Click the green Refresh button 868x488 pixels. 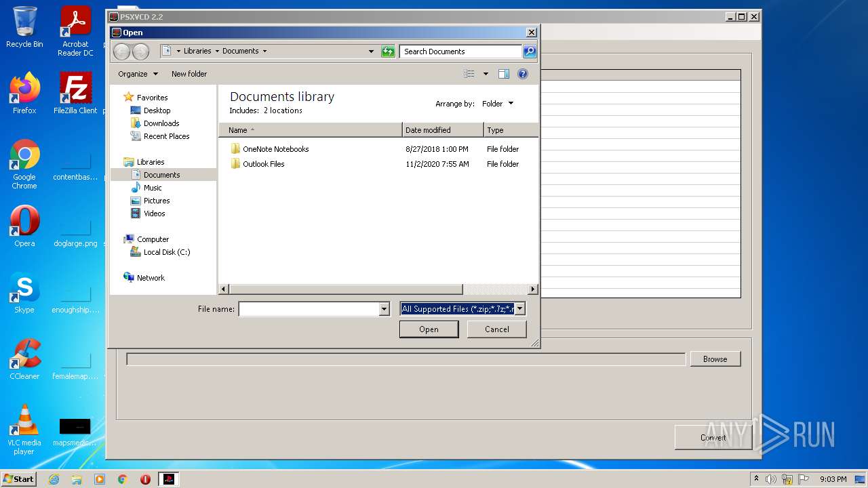point(388,52)
